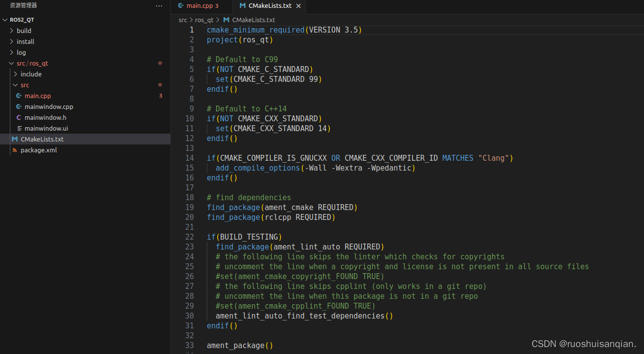Click the CMake M icon on CMakeLists.txt tab
This screenshot has width=644, height=354.
(x=243, y=6)
